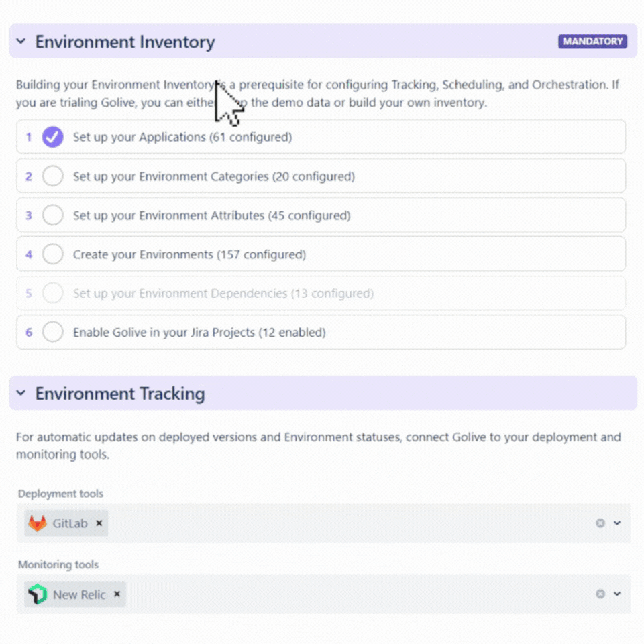The image size is (644, 644).
Task: Click the MANDATORY badge
Action: (x=592, y=41)
